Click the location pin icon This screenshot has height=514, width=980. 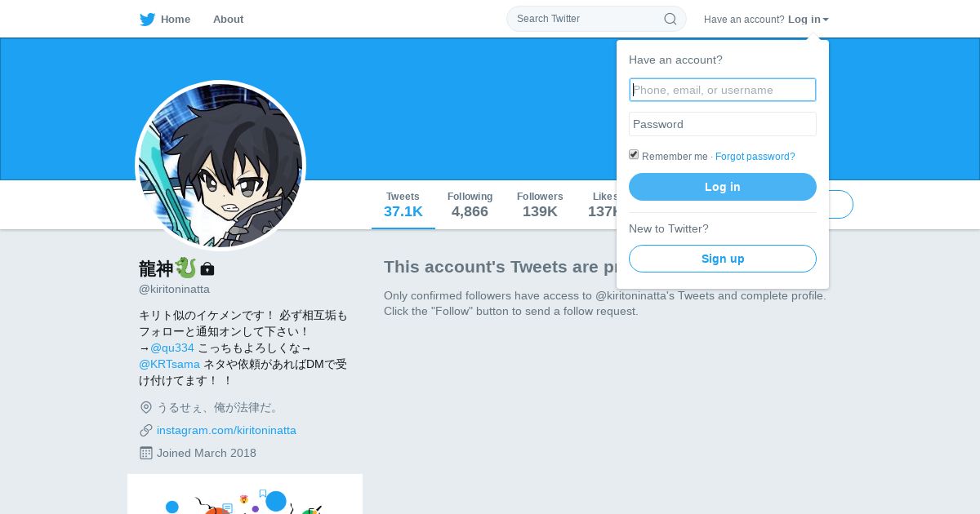point(146,407)
